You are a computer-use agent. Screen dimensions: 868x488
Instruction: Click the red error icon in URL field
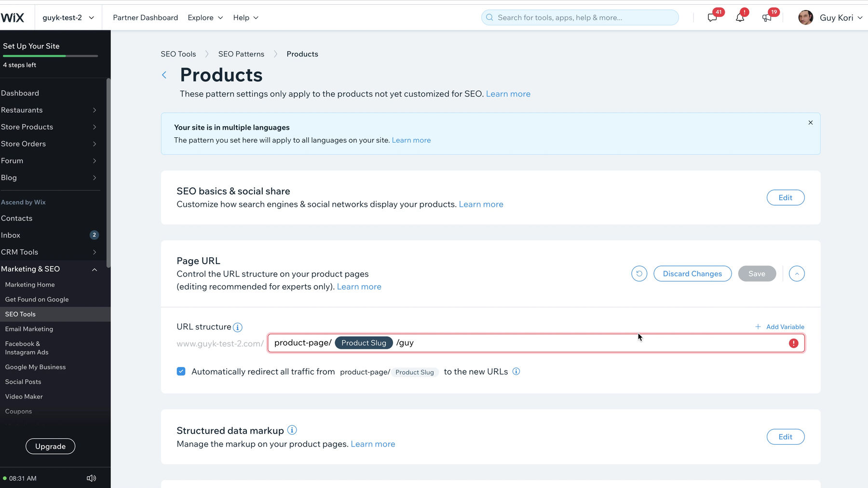click(x=793, y=343)
